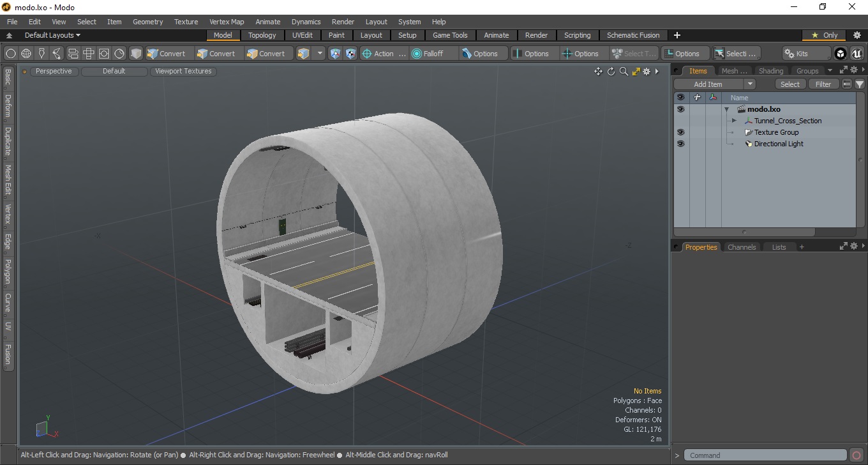
Task: Click the first shield symmetry icon
Action: point(335,54)
